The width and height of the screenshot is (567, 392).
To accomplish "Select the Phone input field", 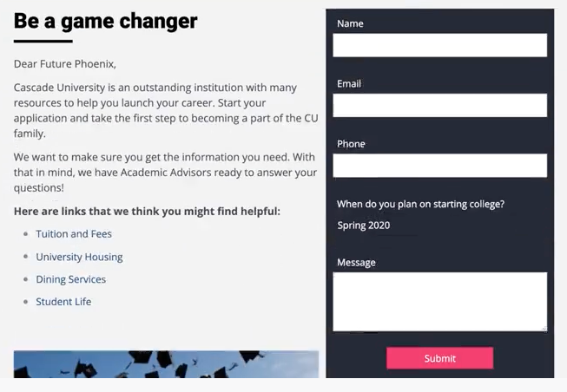I will (439, 166).
